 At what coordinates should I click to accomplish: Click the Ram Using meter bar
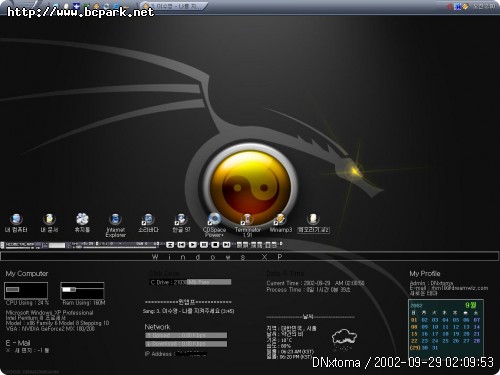pyautogui.click(x=82, y=290)
